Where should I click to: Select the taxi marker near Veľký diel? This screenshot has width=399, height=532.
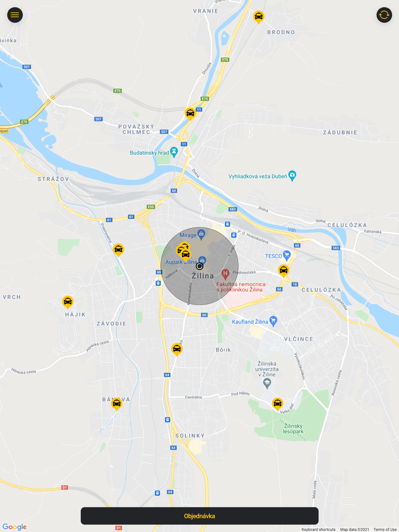(x=277, y=404)
